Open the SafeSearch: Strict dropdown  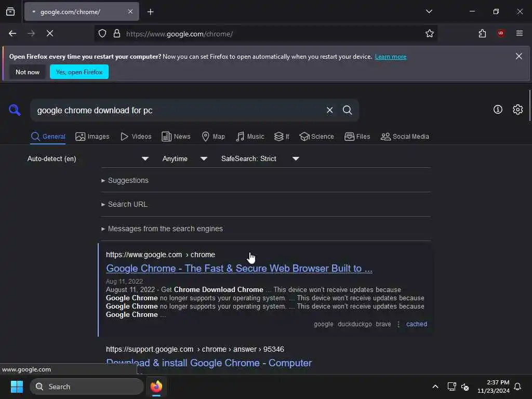coord(260,158)
